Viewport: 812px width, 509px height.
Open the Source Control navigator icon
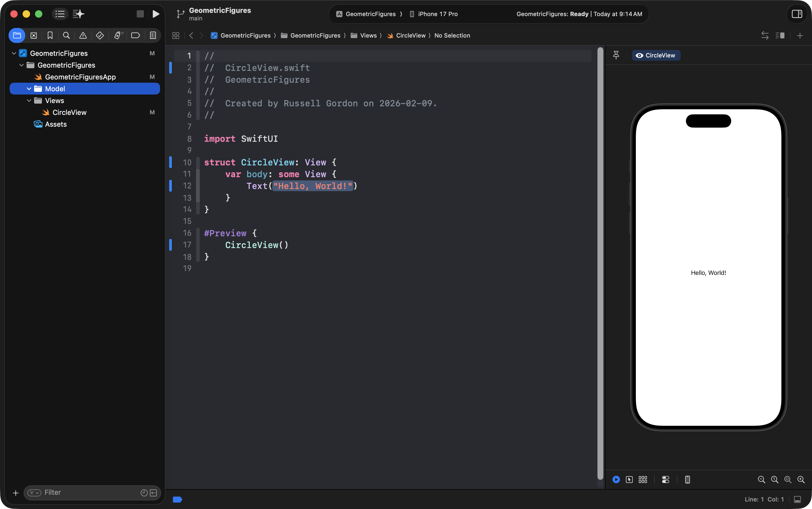(x=34, y=35)
